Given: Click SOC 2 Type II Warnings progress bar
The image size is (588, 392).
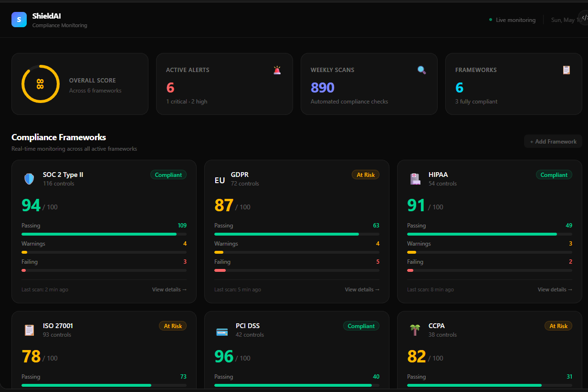Looking at the screenshot, I should (104, 252).
